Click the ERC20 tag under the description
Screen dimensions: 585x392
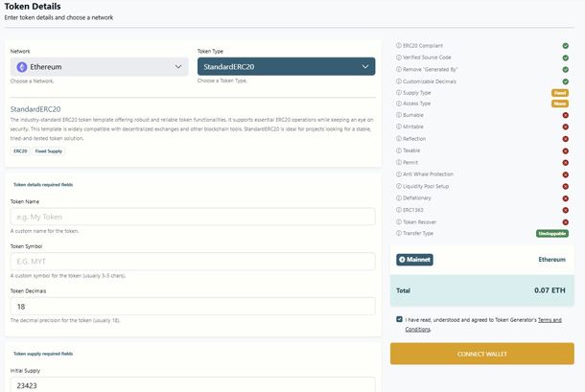20,151
